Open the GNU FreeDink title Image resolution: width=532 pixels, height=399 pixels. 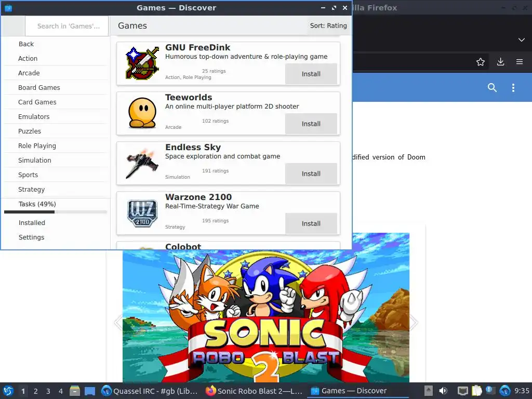tap(197, 47)
